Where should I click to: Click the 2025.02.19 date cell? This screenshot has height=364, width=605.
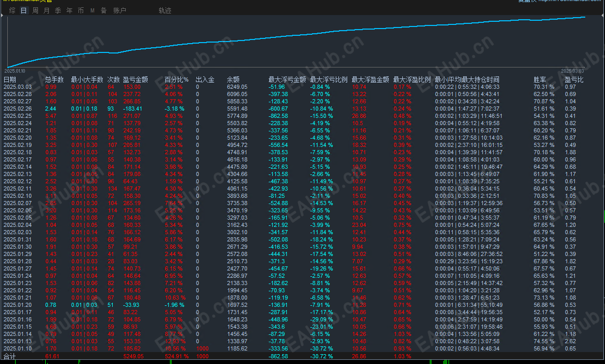click(18, 145)
